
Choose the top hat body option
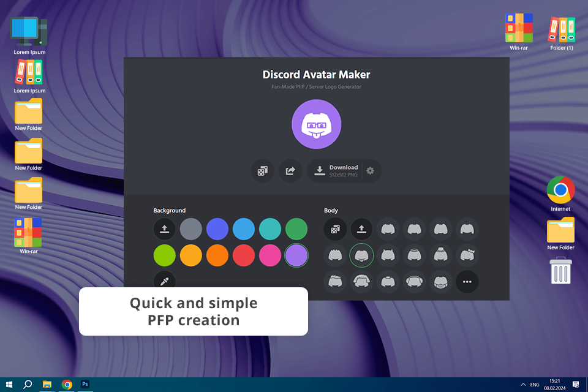[440, 255]
